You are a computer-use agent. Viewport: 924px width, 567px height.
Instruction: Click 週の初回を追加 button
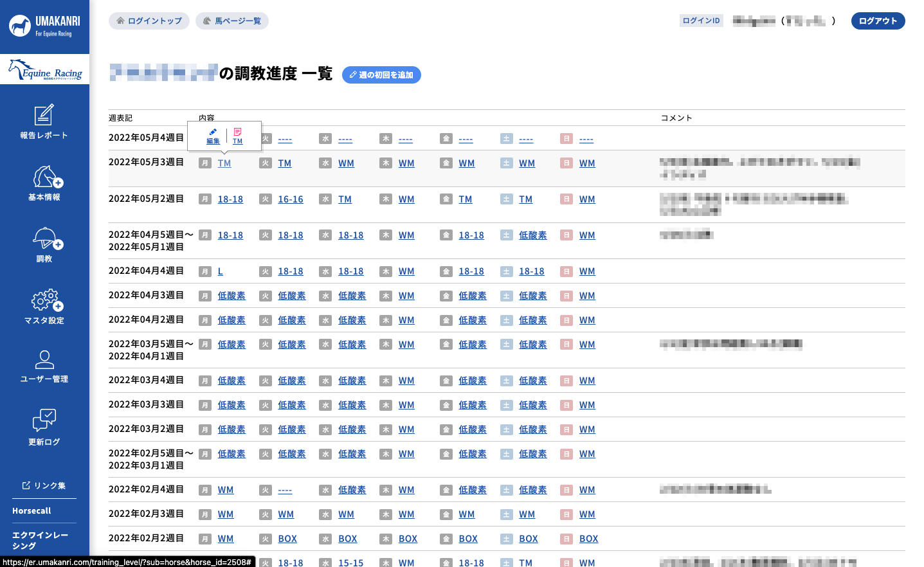(381, 75)
